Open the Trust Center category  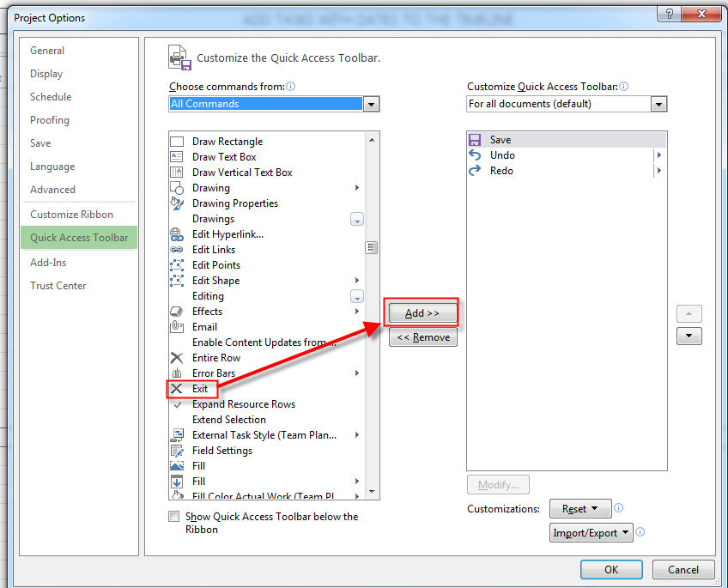pyautogui.click(x=58, y=286)
